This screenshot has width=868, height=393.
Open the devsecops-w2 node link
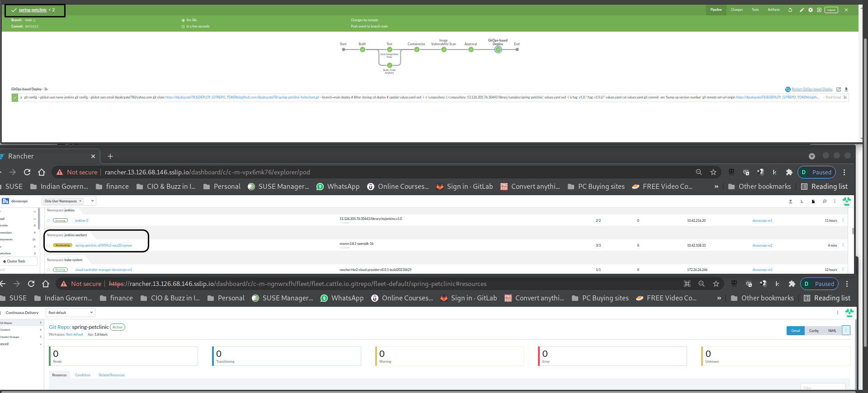click(x=762, y=246)
